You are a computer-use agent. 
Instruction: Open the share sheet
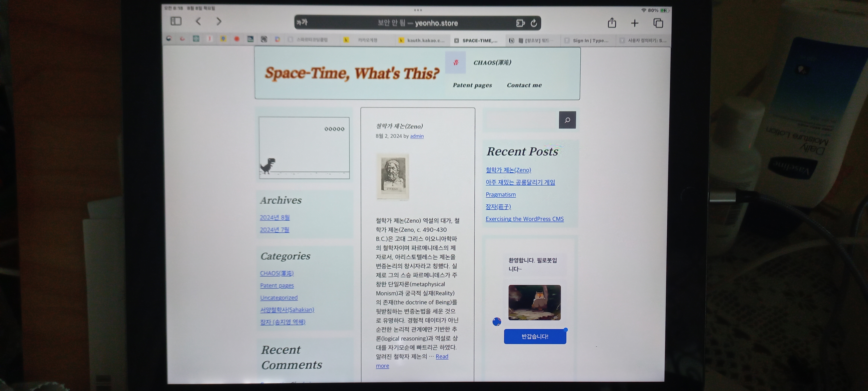tap(612, 23)
